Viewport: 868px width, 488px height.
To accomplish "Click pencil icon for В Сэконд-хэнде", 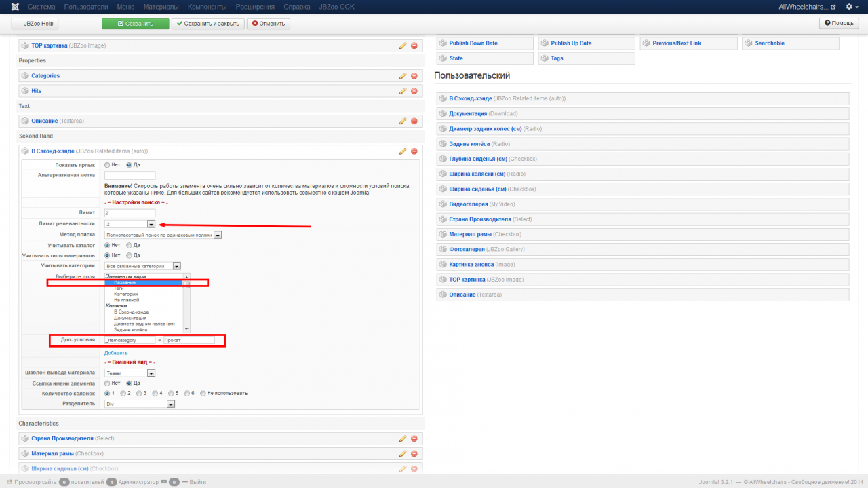I will coord(403,151).
